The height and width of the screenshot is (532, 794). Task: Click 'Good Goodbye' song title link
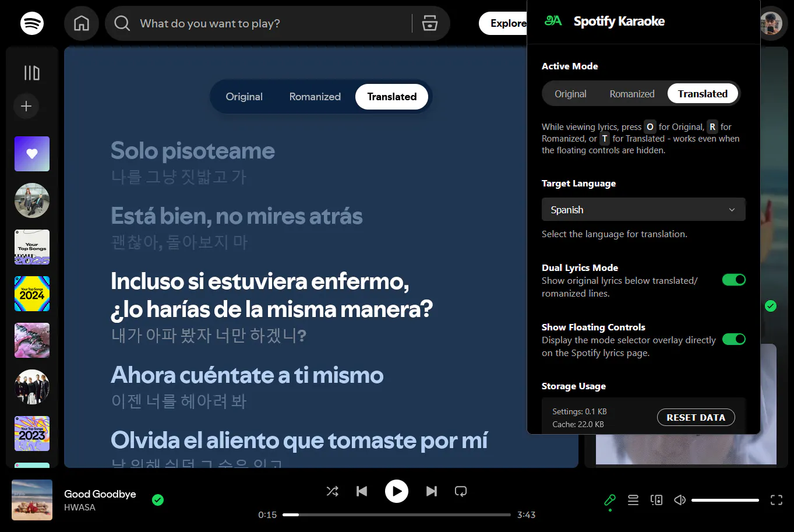tap(100, 494)
